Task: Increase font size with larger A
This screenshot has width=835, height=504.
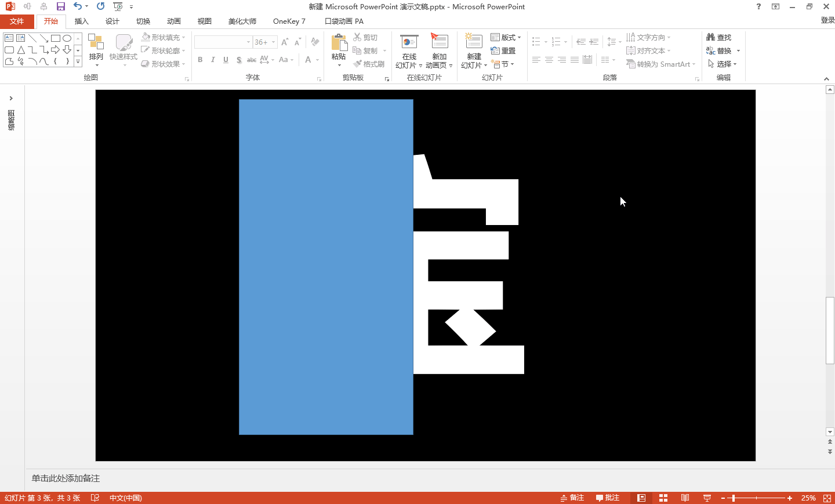Action: coord(285,42)
